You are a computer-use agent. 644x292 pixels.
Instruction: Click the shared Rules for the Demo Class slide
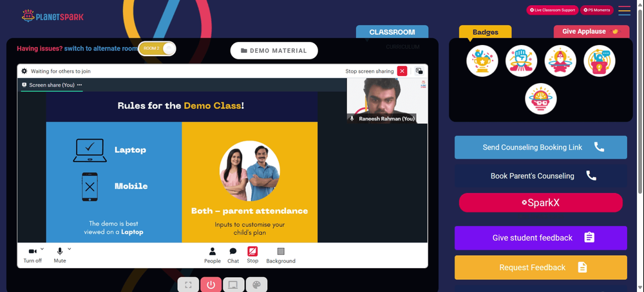[182, 166]
